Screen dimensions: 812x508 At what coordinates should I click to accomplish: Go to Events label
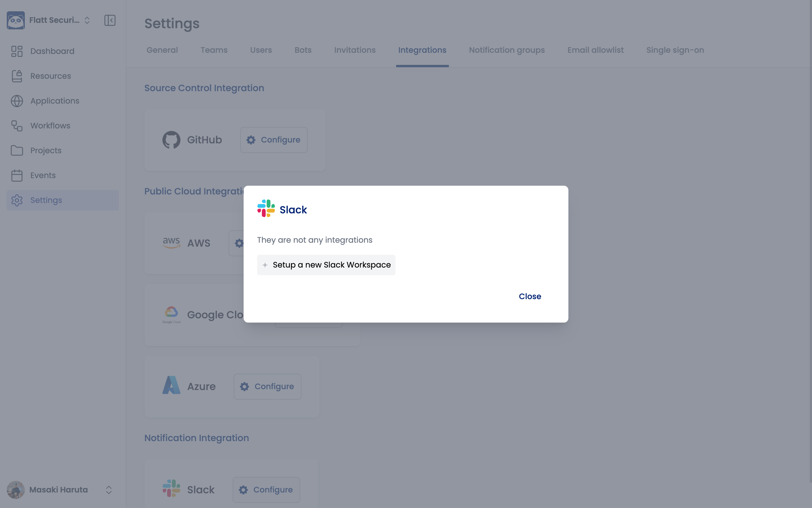[43, 175]
